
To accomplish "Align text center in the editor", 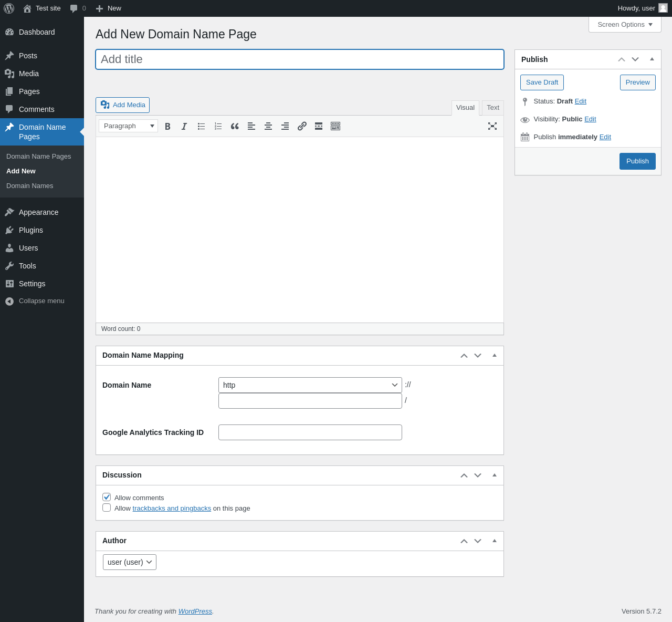I will click(268, 126).
